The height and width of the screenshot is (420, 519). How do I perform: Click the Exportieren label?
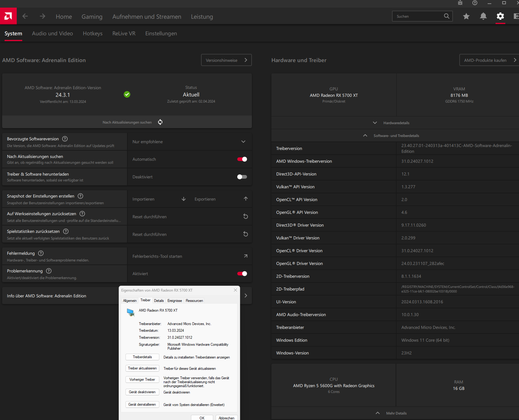click(x=205, y=199)
